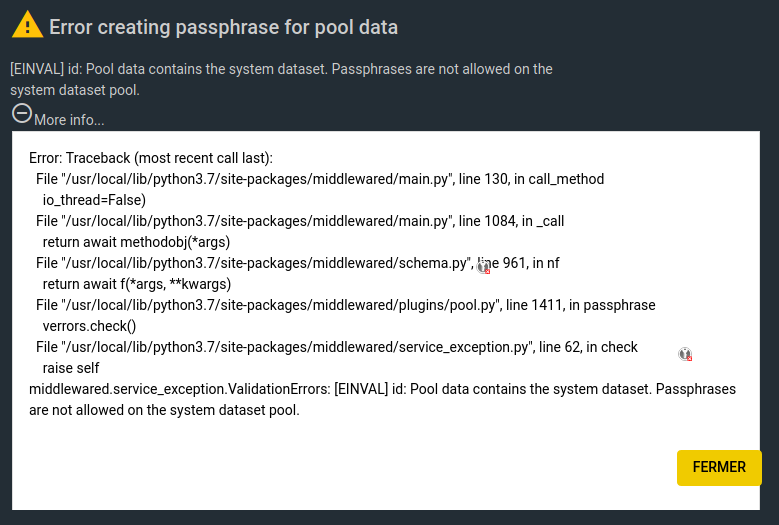This screenshot has width=779, height=525.
Task: Click the EINVAL summary message under the title
Action: tap(281, 79)
